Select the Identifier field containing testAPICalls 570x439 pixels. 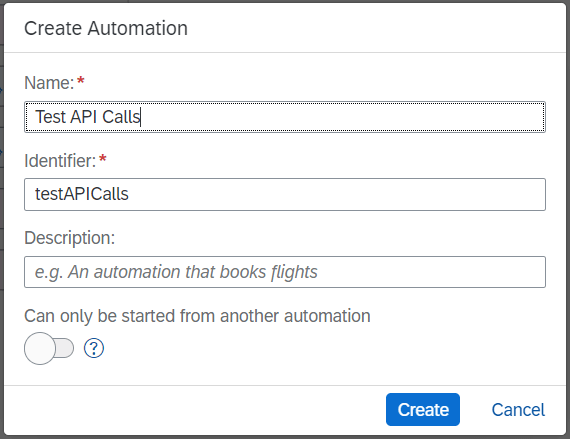pyautogui.click(x=285, y=194)
